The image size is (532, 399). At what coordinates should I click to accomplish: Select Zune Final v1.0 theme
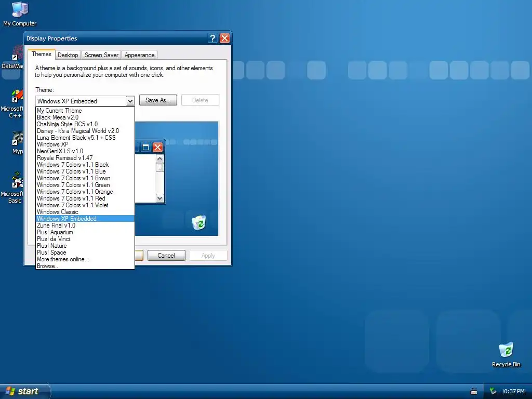85,225
